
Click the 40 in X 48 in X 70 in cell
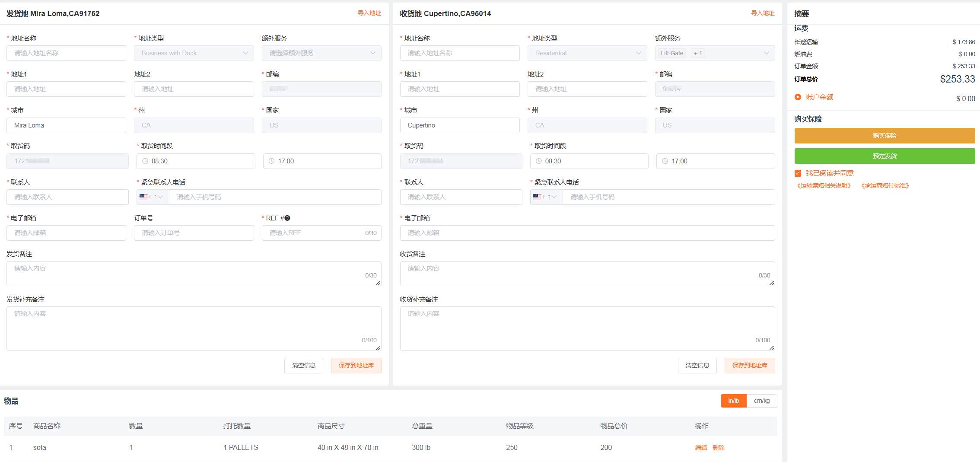[348, 448]
